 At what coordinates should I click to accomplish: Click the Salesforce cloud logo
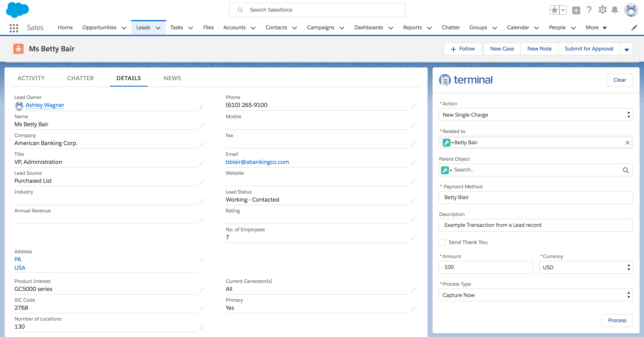(x=17, y=10)
